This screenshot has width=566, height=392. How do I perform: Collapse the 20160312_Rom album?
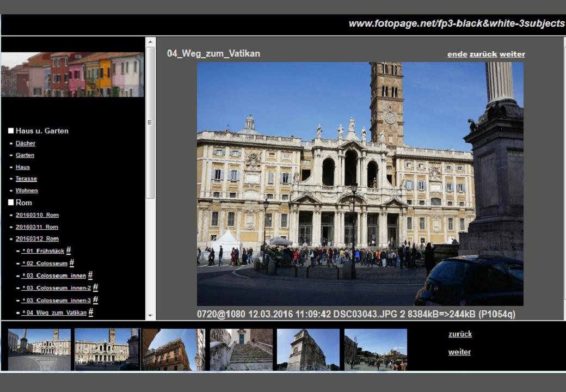coord(37,238)
